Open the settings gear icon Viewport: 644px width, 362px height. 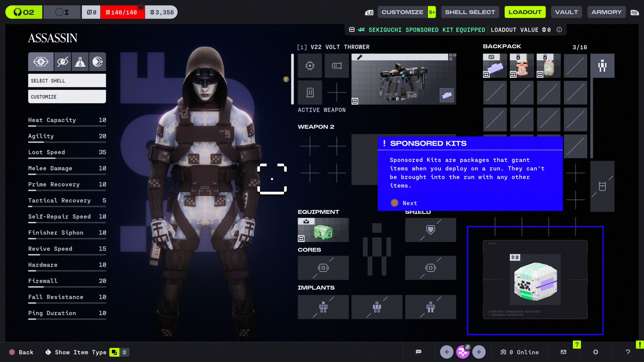(x=595, y=352)
